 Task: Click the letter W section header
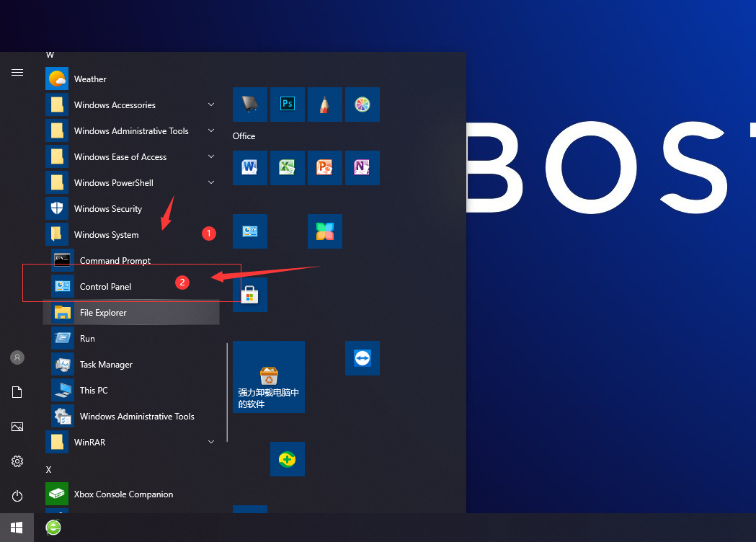(50, 55)
